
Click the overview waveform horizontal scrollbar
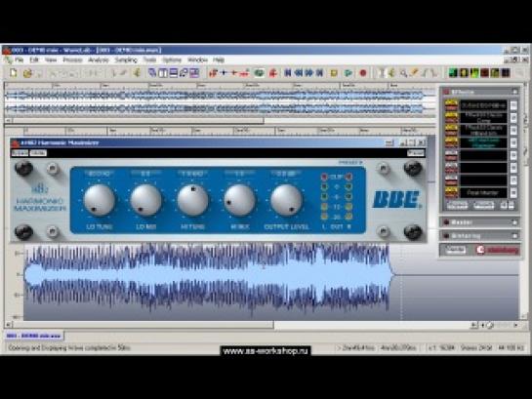[x=138, y=120]
